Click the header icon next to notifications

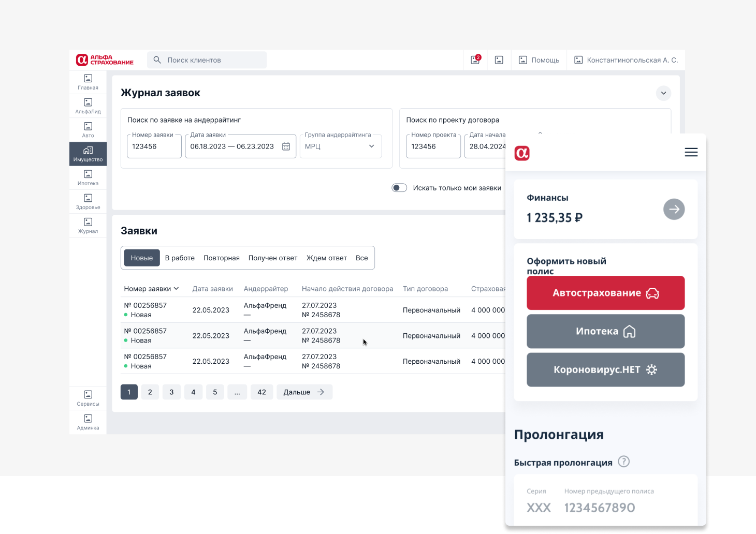[x=499, y=60]
